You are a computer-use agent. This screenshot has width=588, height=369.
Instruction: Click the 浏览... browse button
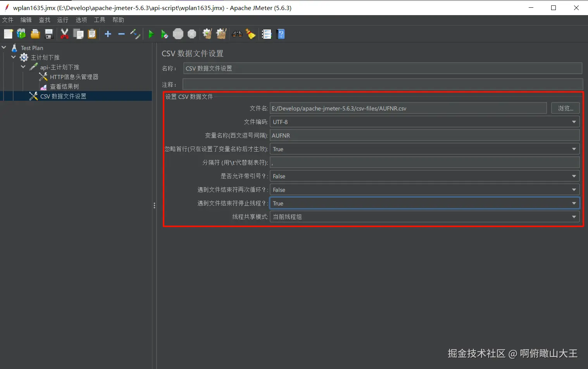pos(566,108)
